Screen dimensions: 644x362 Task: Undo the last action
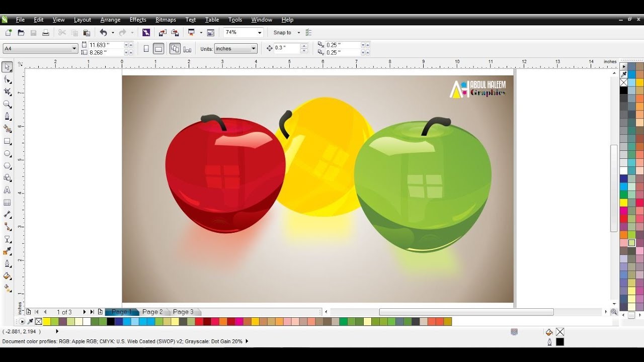click(x=103, y=33)
